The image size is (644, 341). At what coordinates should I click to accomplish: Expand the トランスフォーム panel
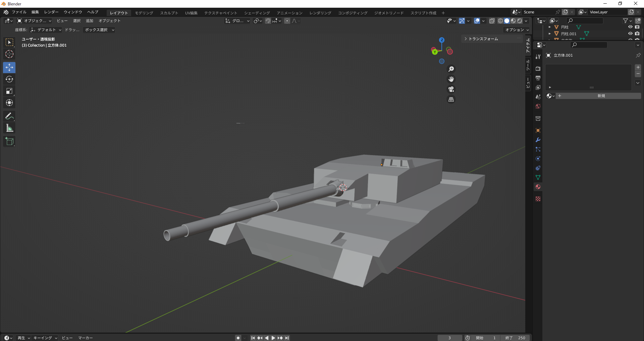[x=483, y=39]
